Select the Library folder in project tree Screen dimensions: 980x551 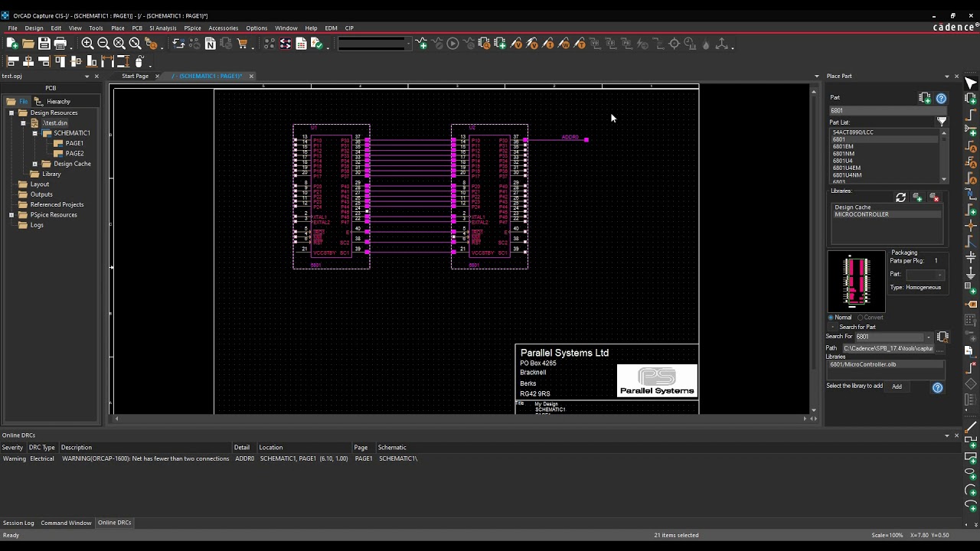pyautogui.click(x=51, y=174)
